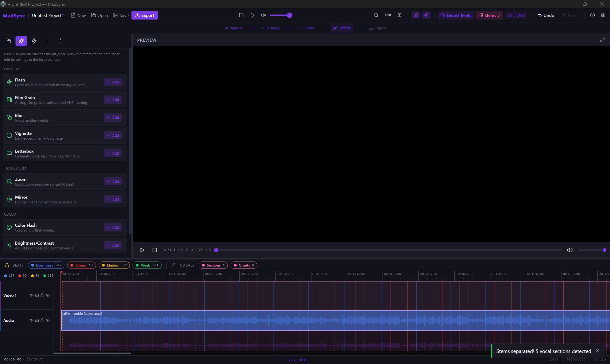Click the Detect Beats button
610x364 pixels.
456,15
